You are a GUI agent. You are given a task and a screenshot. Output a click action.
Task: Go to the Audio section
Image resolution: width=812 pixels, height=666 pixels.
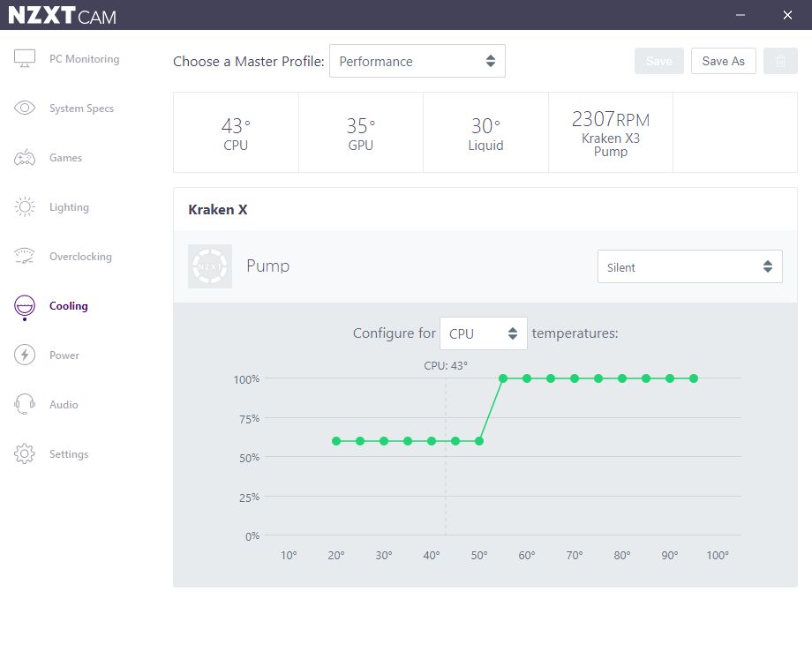64,405
